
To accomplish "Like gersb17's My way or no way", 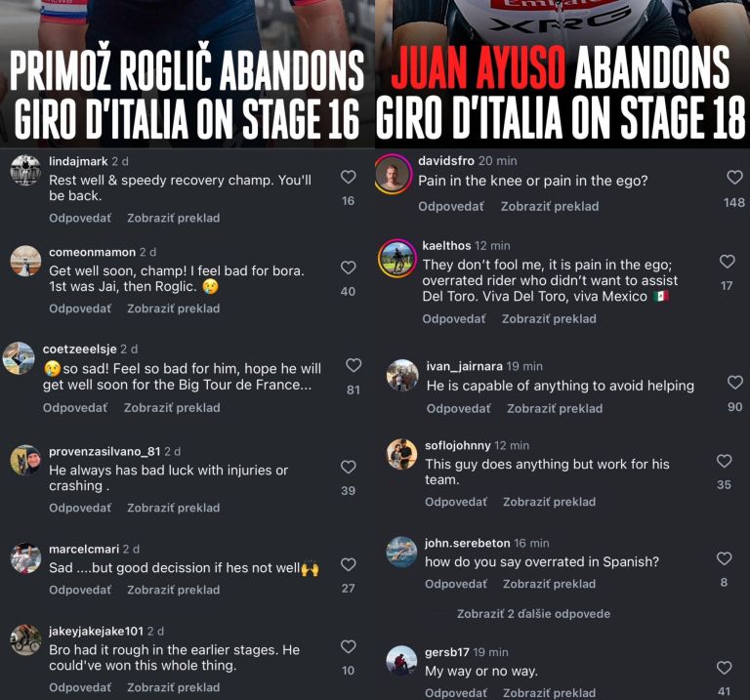I will pyautogui.click(x=725, y=668).
